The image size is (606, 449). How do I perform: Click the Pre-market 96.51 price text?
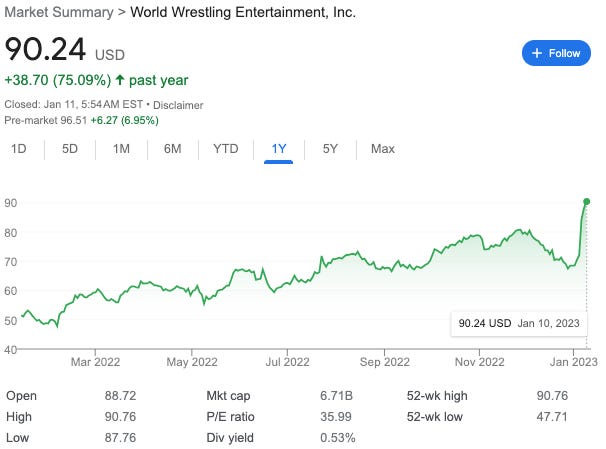46,120
